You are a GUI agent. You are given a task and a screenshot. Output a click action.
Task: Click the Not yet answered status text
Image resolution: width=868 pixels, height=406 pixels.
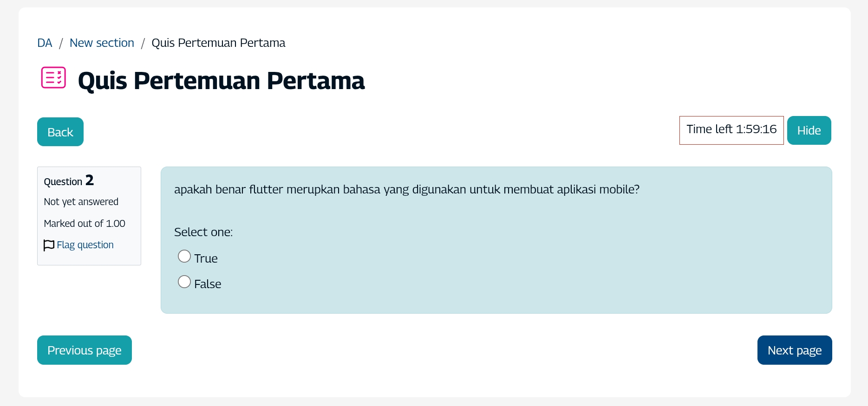pyautogui.click(x=81, y=202)
